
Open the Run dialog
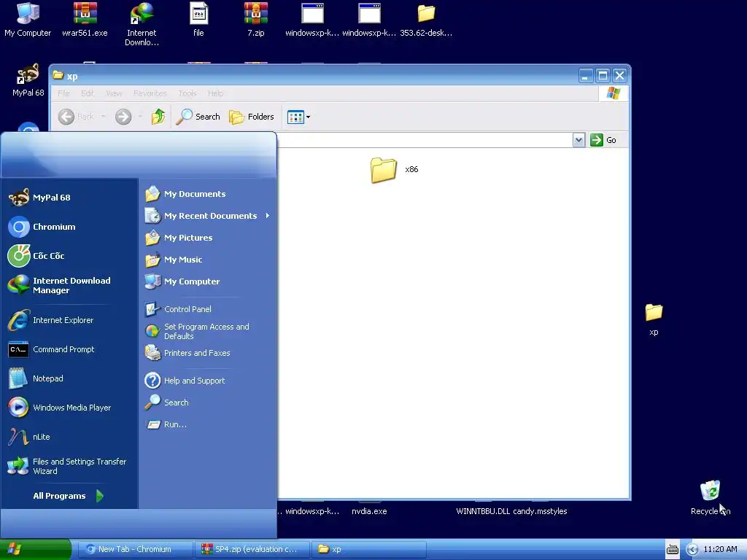(x=208, y=424)
